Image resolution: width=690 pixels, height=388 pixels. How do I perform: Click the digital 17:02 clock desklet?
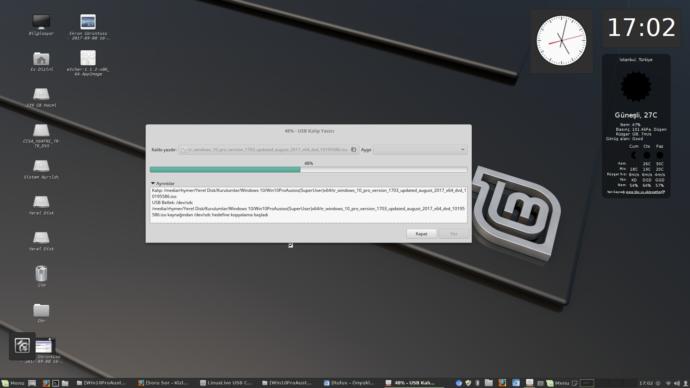pyautogui.click(x=641, y=28)
